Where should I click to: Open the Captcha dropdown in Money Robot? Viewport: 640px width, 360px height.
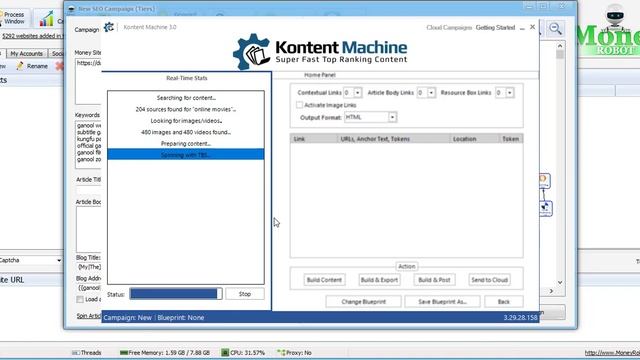coord(59,260)
